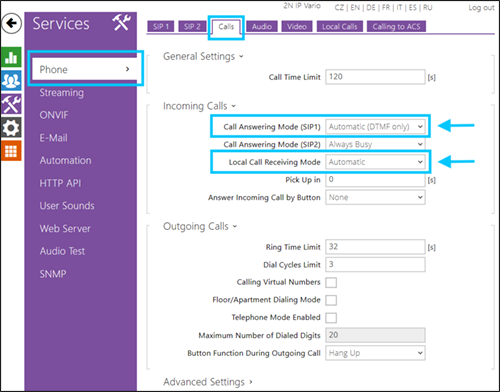The width and height of the screenshot is (500, 392).
Task: Open Local Call Receiving Mode dropdown
Action: pos(375,162)
